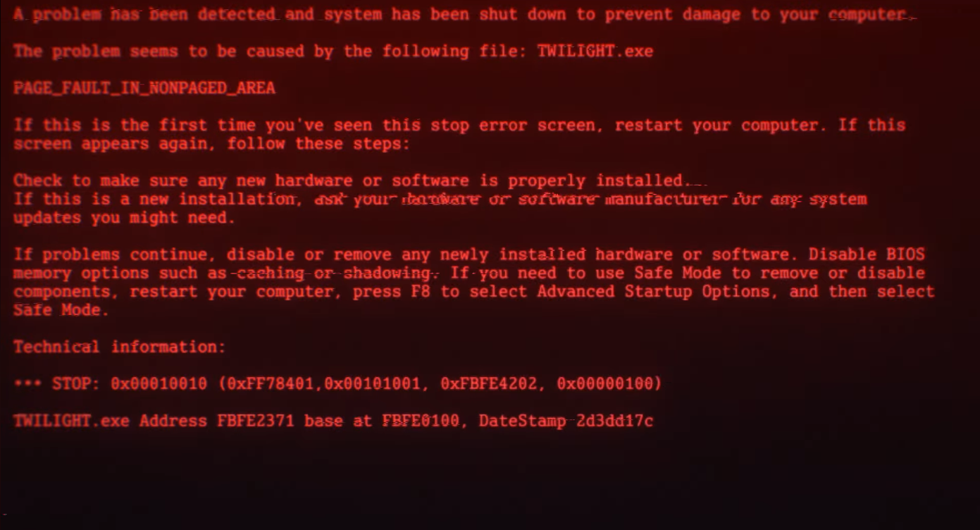Click the TWILIGHT.exe filename in second line

[x=595, y=51]
